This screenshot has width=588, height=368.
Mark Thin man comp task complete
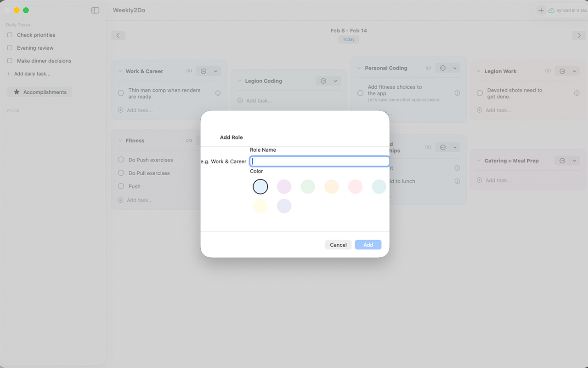121,93
